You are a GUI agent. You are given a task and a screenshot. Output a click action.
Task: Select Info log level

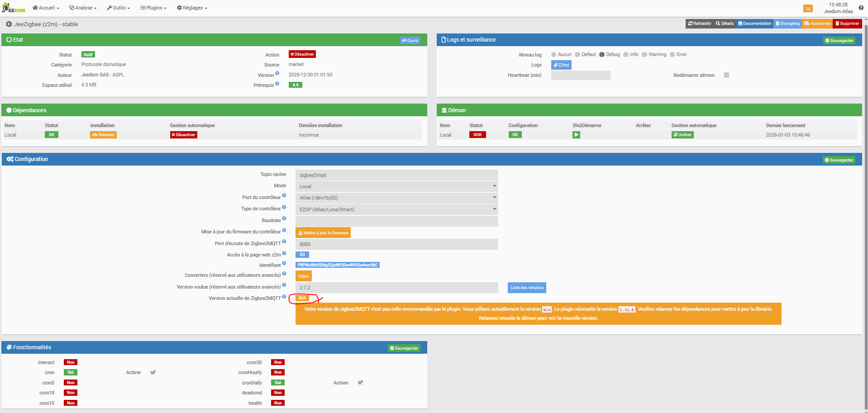point(626,55)
